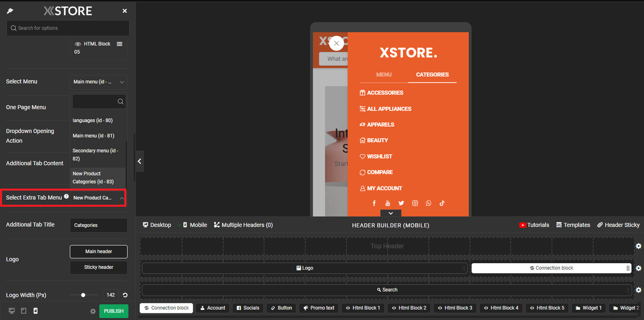Screen dimensions: 644x320
Task: Switch to MENU tab in preview
Action: coord(384,74)
